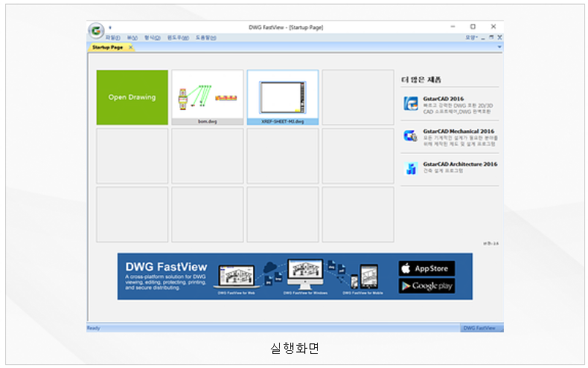Open the quick access toolbar dropdown arrow

point(110,28)
